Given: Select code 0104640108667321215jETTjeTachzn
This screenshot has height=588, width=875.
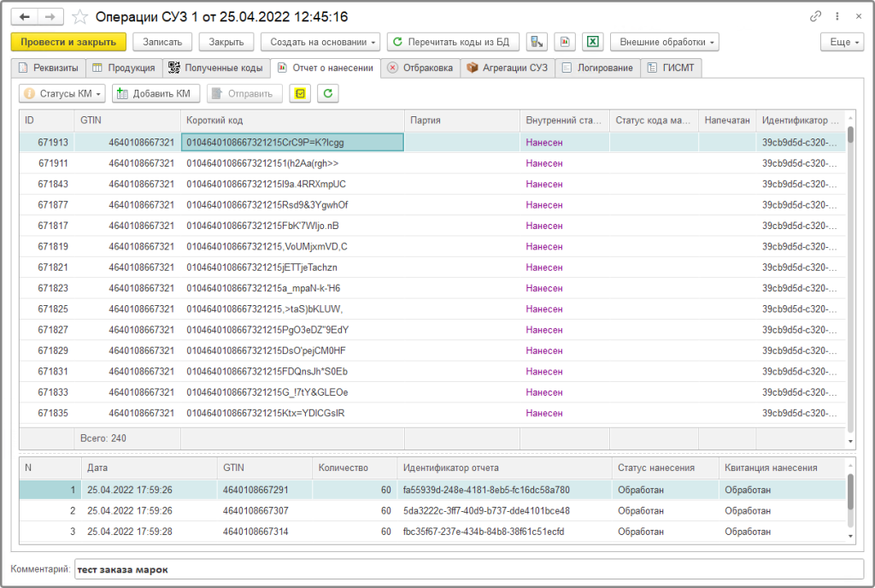Looking at the screenshot, I should click(x=261, y=268).
